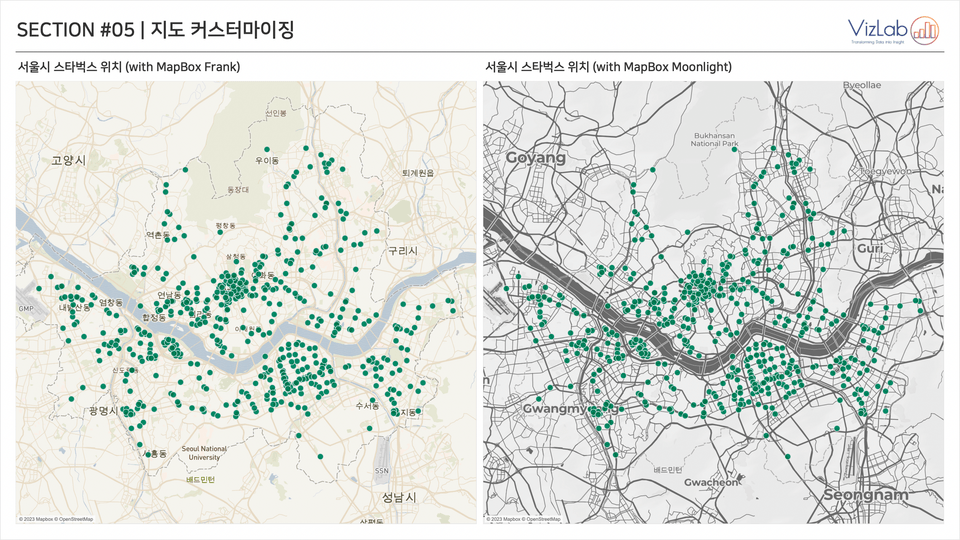Click the 구리시 label on Frank map
The width and height of the screenshot is (960, 540).
tap(403, 250)
